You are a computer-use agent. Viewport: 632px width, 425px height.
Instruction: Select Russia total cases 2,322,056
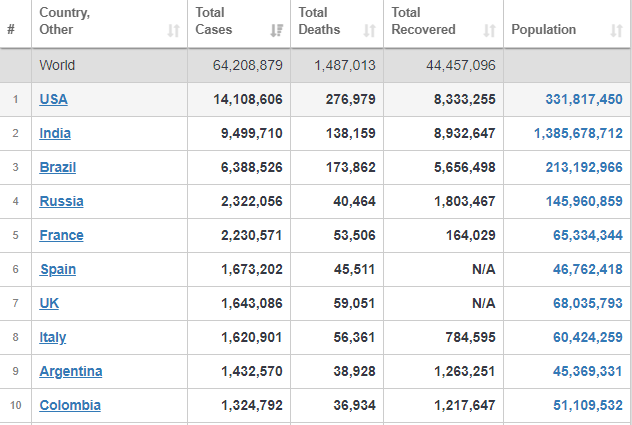pyautogui.click(x=252, y=201)
